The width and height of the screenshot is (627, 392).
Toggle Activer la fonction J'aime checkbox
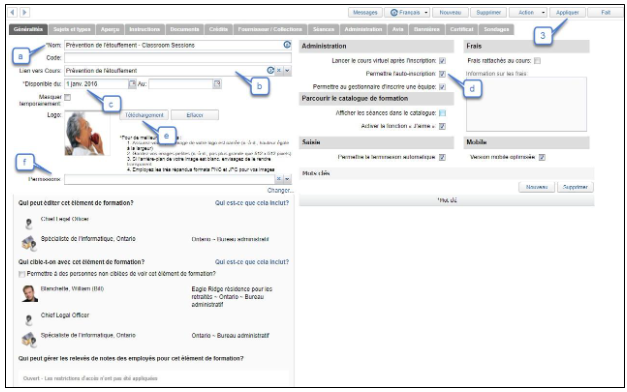click(442, 126)
